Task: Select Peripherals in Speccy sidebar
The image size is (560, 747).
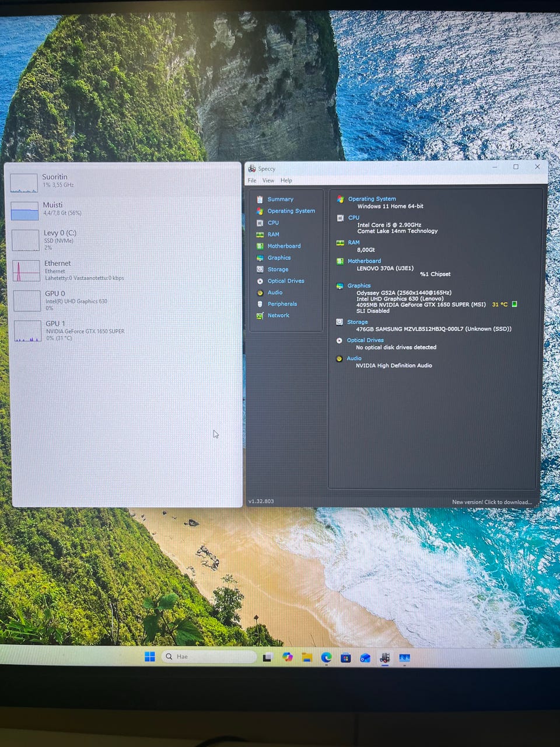Action: 282,303
